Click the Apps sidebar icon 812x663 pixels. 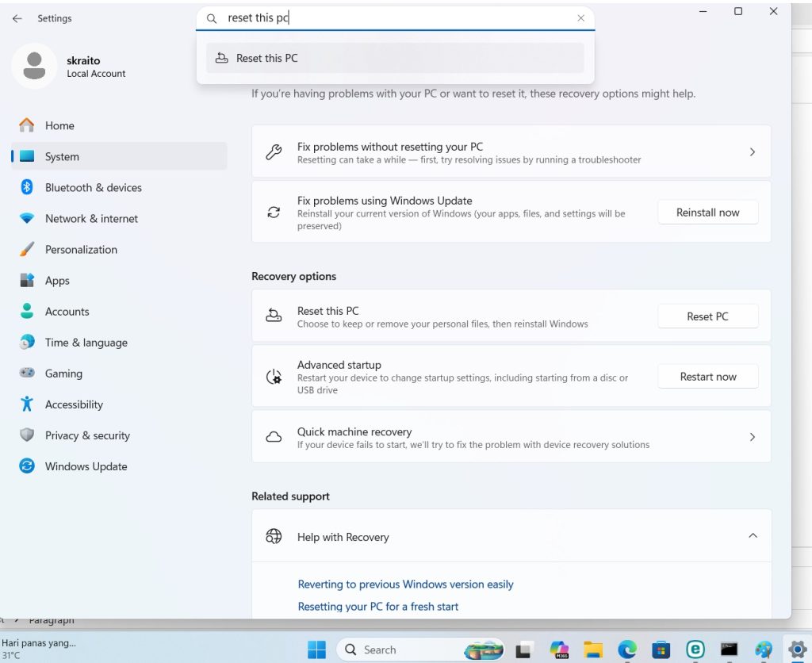tap(27, 280)
